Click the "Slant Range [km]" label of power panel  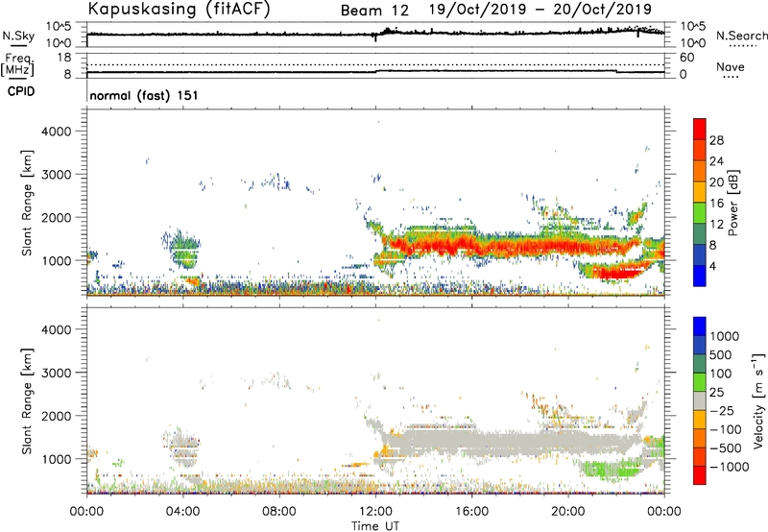(27, 203)
